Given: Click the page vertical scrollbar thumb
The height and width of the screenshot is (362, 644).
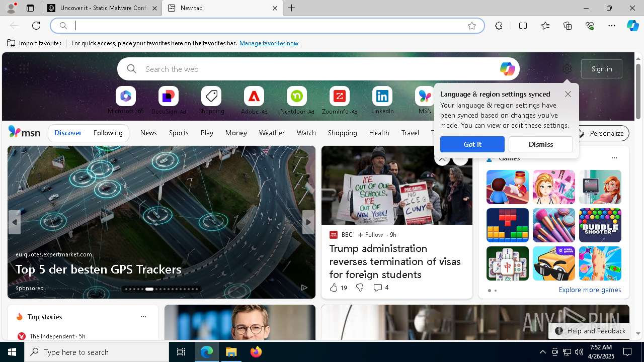Looking at the screenshot, I should coord(638,92).
